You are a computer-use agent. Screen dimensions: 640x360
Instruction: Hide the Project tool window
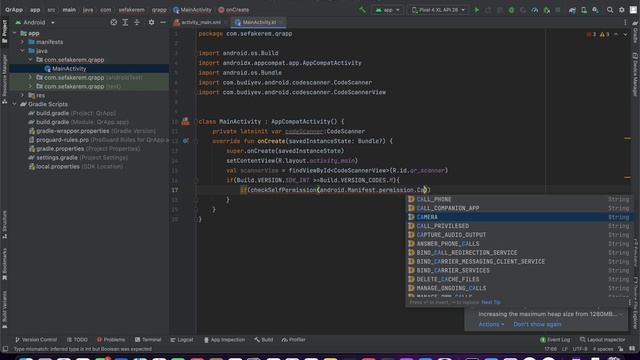(x=163, y=22)
